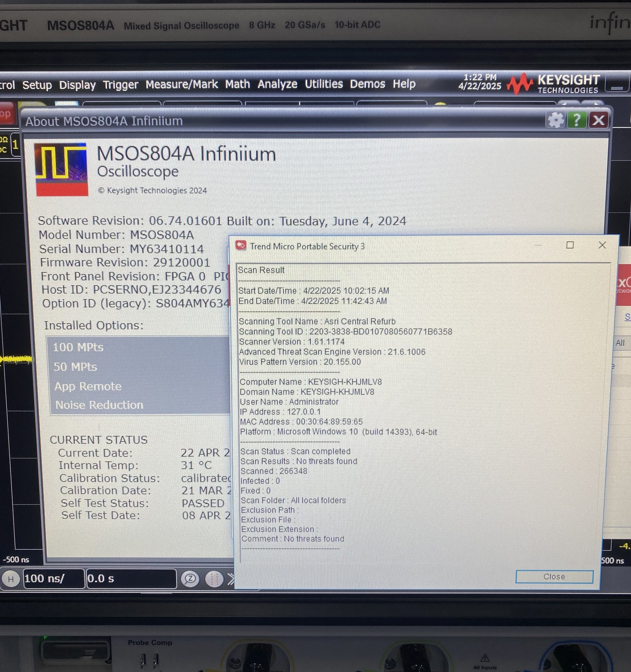Maximize the Trend Micro Portable Security window
This screenshot has width=631, height=672.
[570, 245]
